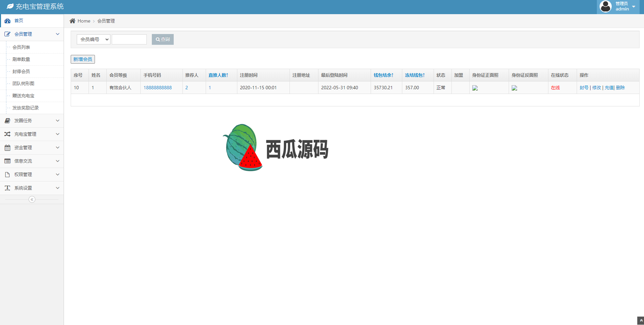Screen dimensions: 644x325
Task: Expand the 权限管理 menu chevron
Action: 58,174
